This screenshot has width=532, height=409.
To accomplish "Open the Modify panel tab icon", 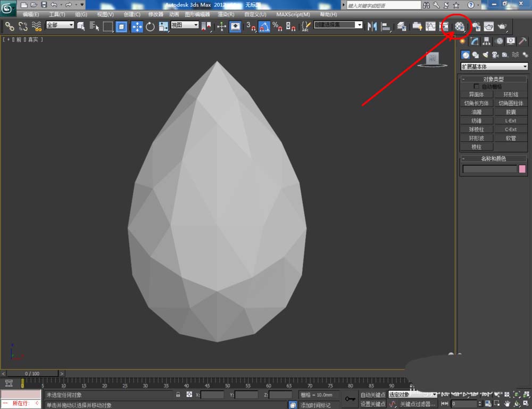I will [x=475, y=41].
